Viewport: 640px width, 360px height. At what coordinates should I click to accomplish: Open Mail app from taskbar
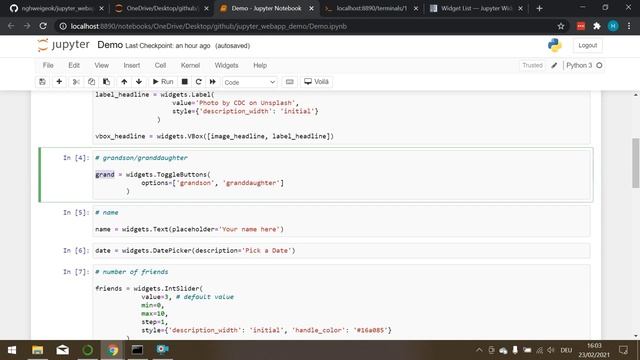[x=62, y=350]
